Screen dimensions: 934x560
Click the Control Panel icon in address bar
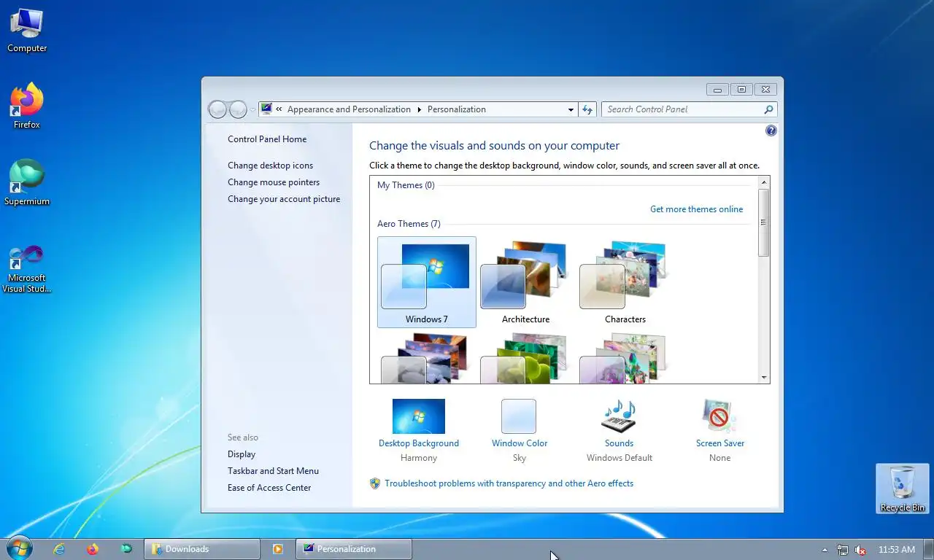266,109
